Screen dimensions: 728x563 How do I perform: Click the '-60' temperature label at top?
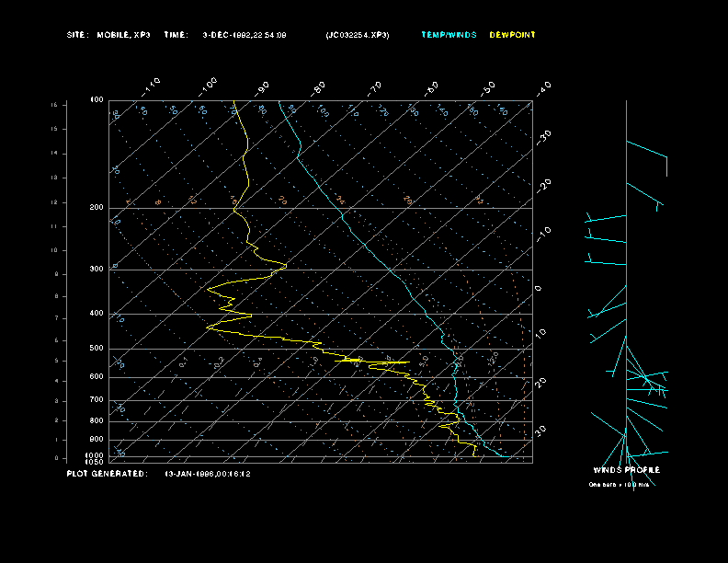coord(431,88)
